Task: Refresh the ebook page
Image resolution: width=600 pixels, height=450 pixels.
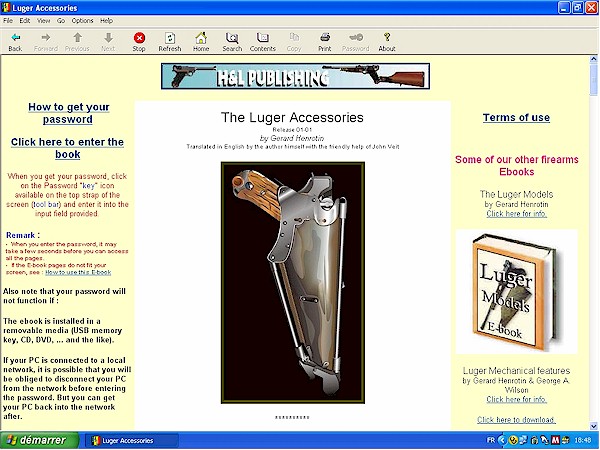Action: pyautogui.click(x=170, y=38)
